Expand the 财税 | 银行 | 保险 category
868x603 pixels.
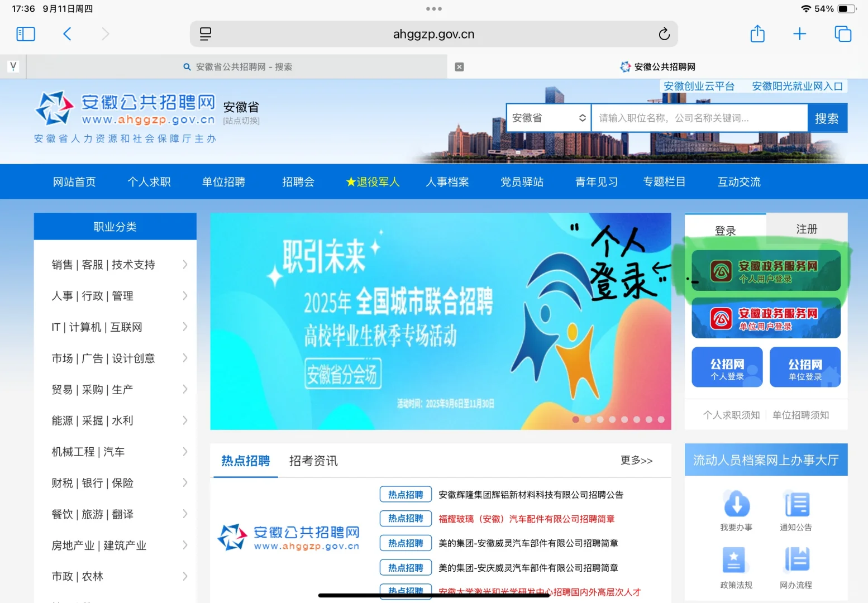pyautogui.click(x=115, y=483)
